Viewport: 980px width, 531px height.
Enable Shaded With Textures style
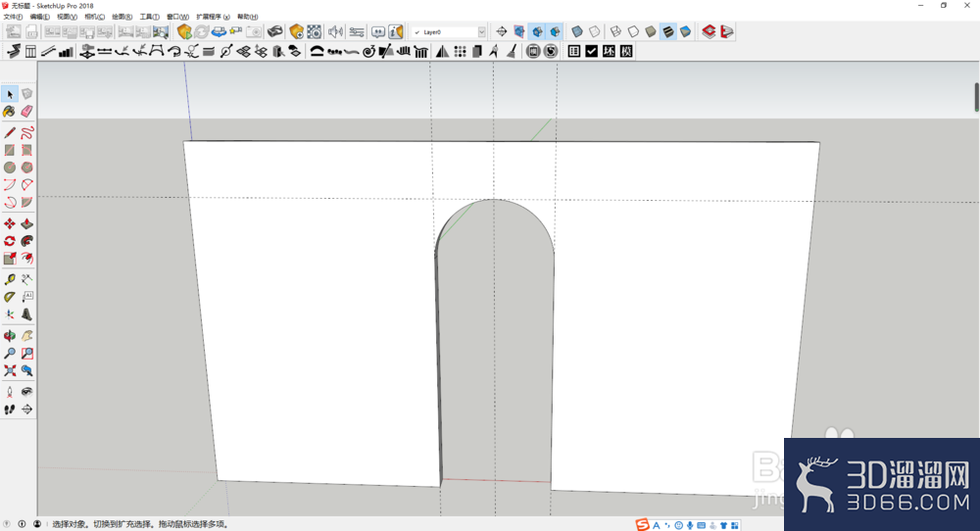pyautogui.click(x=668, y=31)
